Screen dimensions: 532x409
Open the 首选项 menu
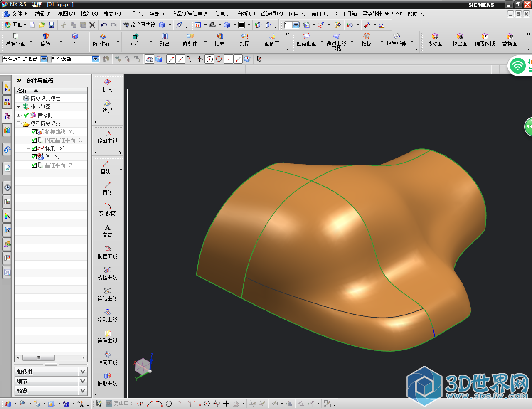[x=271, y=14]
